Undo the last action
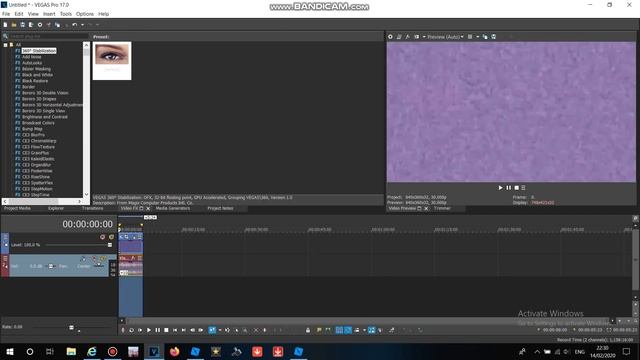The height and width of the screenshot is (360, 640). (74, 25)
